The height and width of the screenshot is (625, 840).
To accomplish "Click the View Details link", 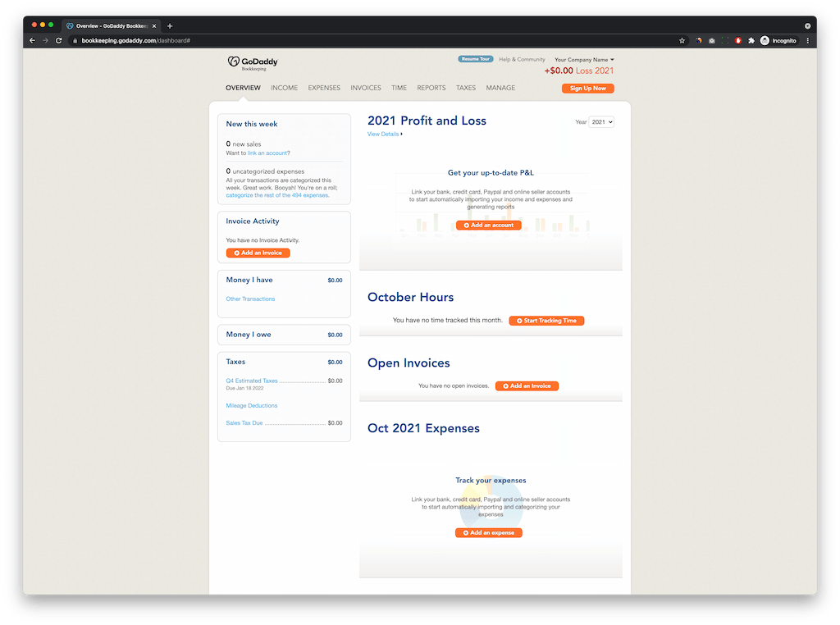I will [384, 134].
